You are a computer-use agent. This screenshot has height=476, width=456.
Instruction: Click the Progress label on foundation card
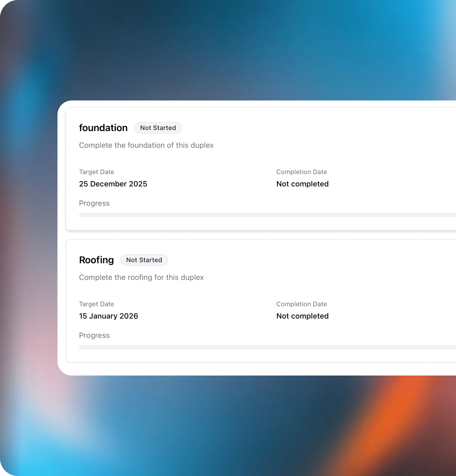pos(94,203)
